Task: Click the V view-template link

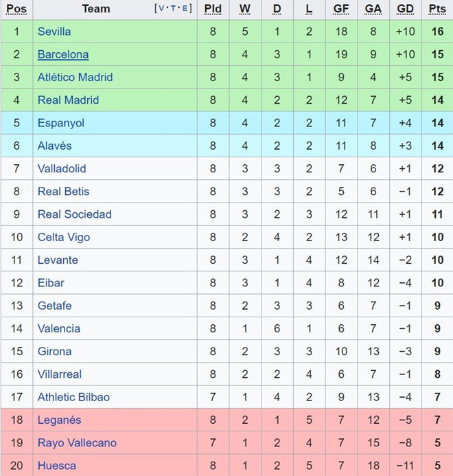Action: pos(160,8)
